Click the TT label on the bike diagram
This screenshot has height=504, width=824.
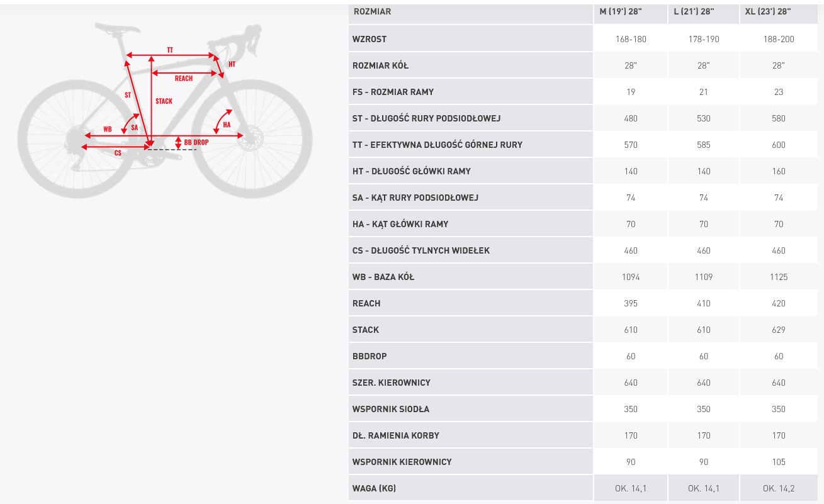[x=170, y=50]
